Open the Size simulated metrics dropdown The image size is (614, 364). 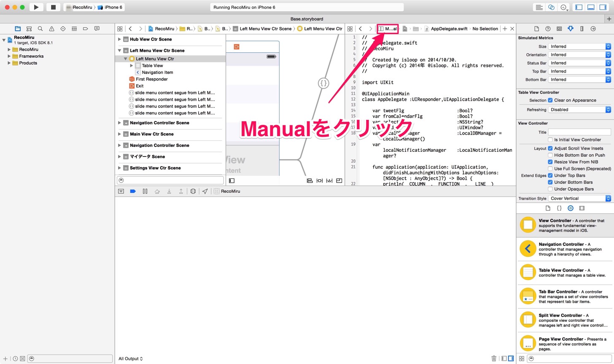[x=579, y=46]
